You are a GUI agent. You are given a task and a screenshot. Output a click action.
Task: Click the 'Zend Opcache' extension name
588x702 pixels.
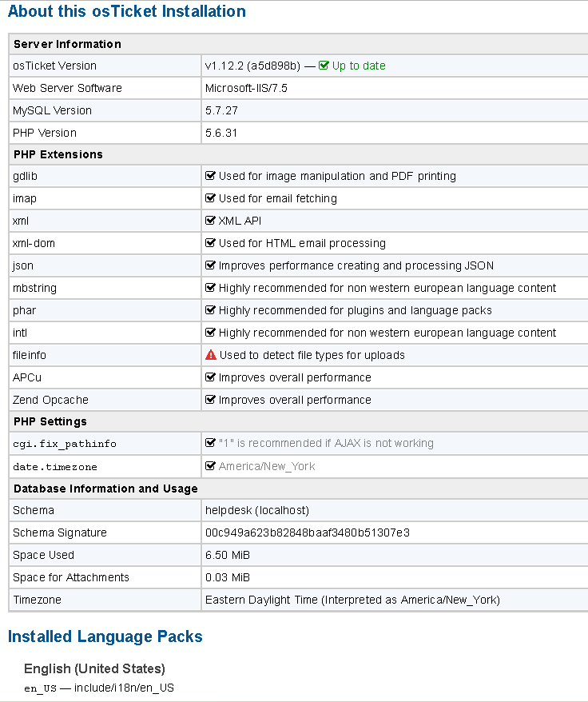pyautogui.click(x=50, y=401)
